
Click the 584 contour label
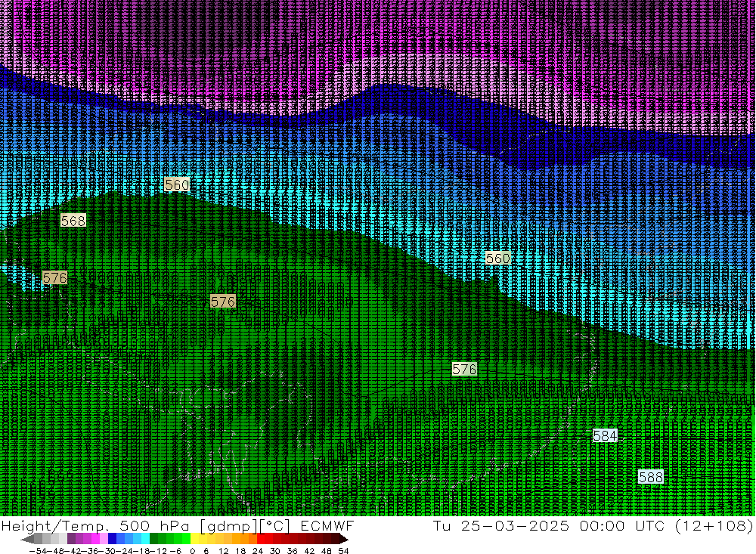tap(605, 436)
